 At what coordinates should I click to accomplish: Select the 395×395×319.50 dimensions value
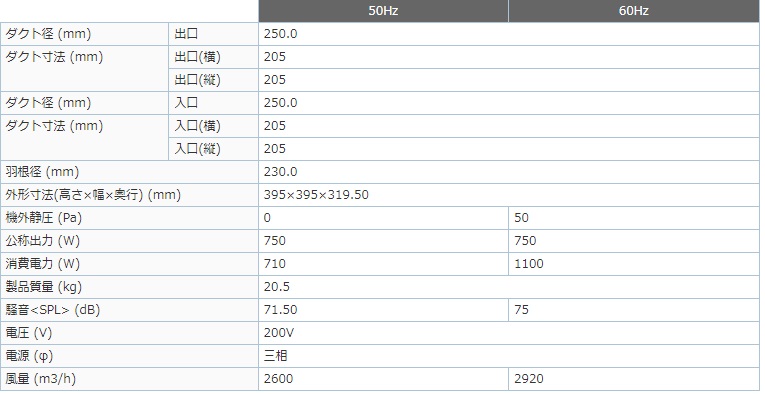point(316,195)
